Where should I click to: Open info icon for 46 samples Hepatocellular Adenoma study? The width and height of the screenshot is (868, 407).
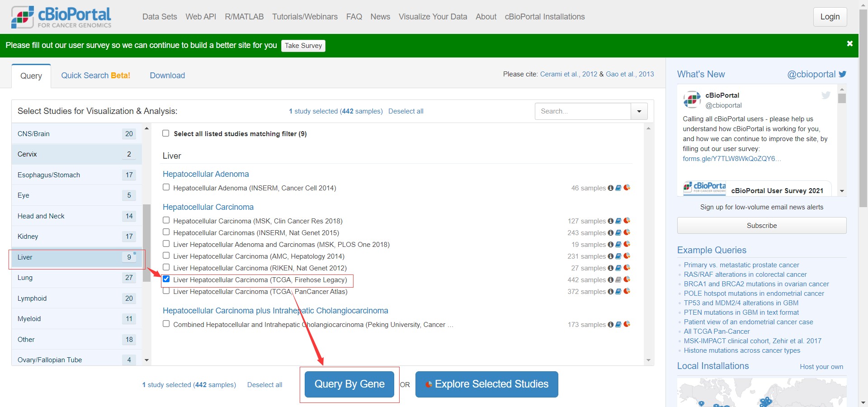click(611, 188)
